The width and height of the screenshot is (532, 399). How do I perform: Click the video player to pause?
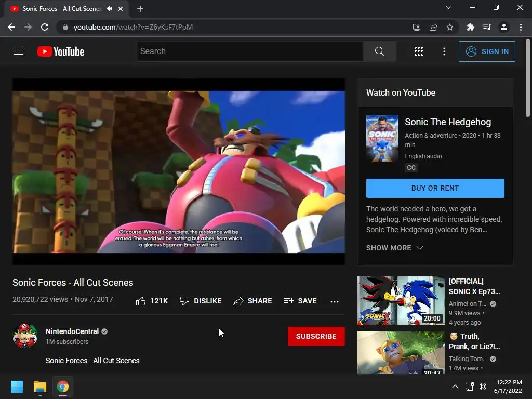[x=179, y=172]
